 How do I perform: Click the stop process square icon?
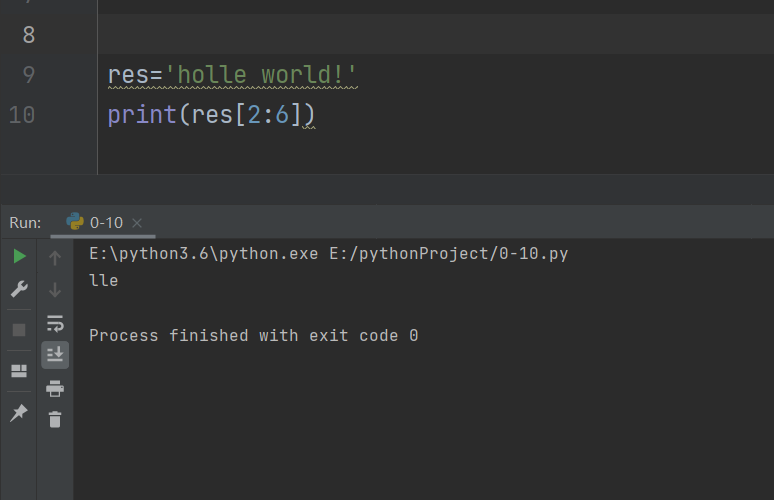tap(19, 330)
